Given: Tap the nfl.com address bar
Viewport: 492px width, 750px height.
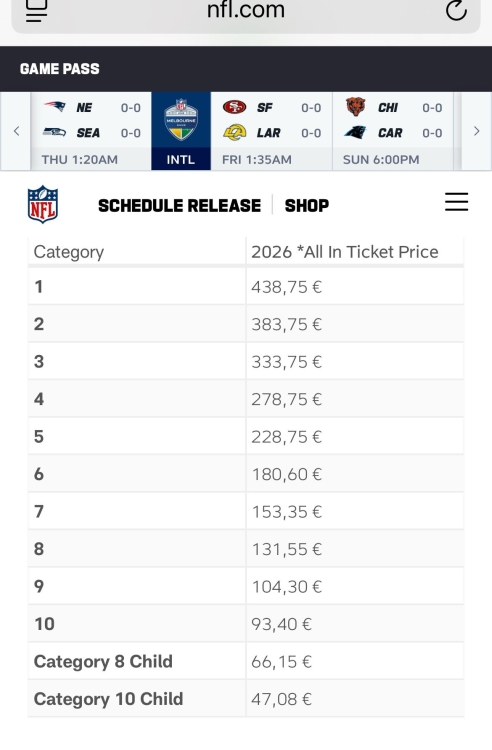Looking at the screenshot, I should pyautogui.click(x=246, y=12).
